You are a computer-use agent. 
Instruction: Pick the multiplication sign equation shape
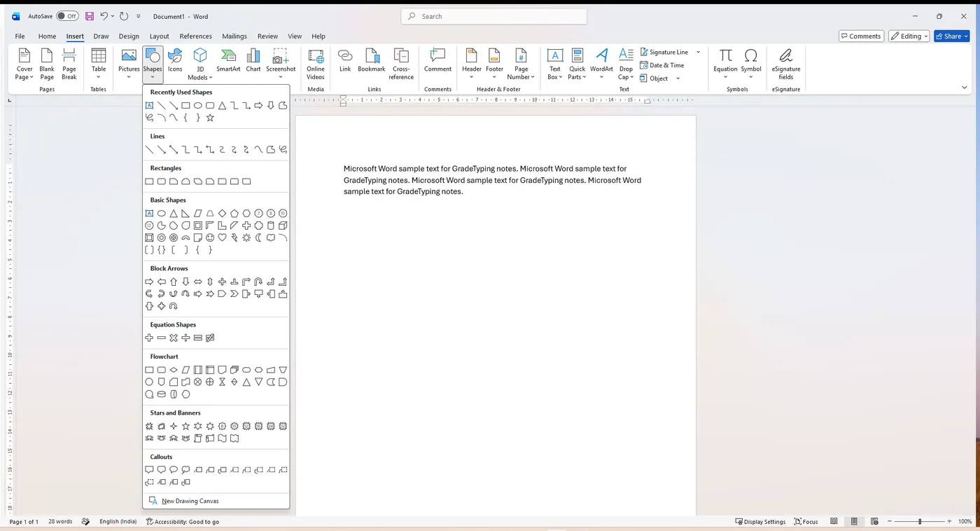(x=174, y=338)
